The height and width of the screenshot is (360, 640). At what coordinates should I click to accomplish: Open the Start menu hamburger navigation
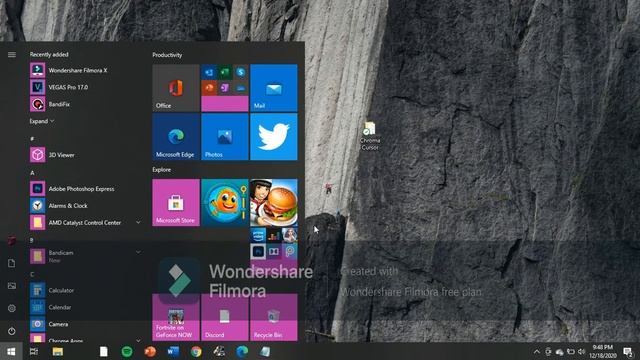pos(12,54)
